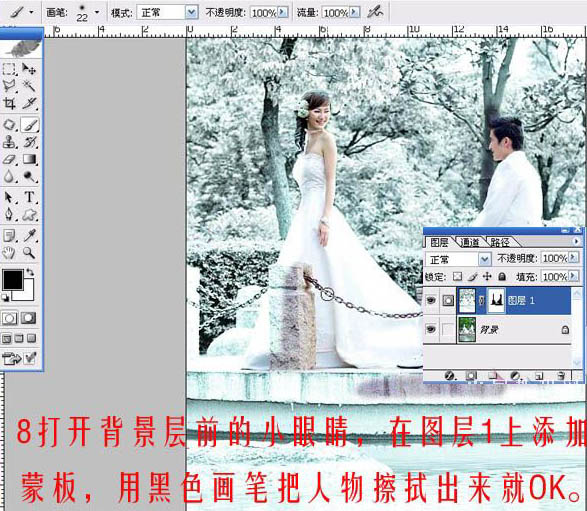Viewport: 587px width, 511px height.
Task: Select the Horizontal Type tool
Action: point(30,197)
